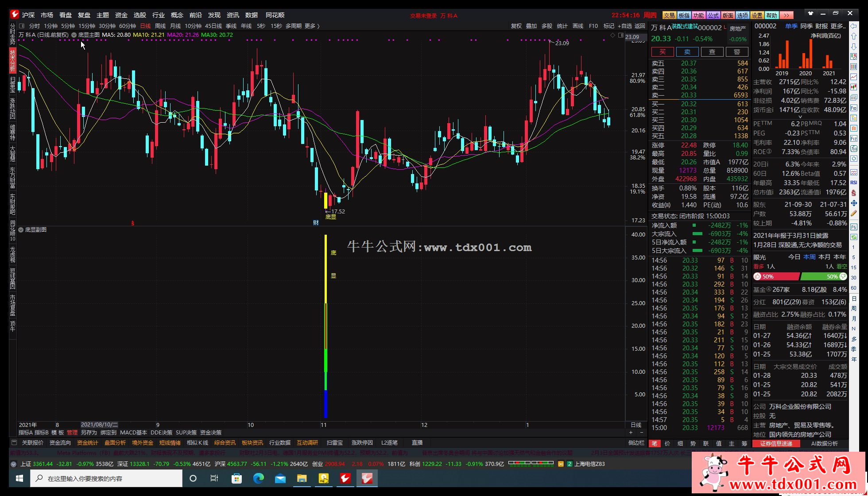Click the 公式 formula button
This screenshot has width=868, height=496.
coord(713,15)
